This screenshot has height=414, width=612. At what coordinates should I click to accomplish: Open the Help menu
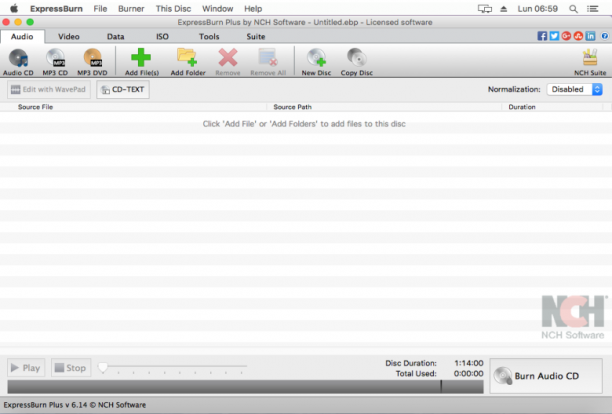click(x=253, y=9)
